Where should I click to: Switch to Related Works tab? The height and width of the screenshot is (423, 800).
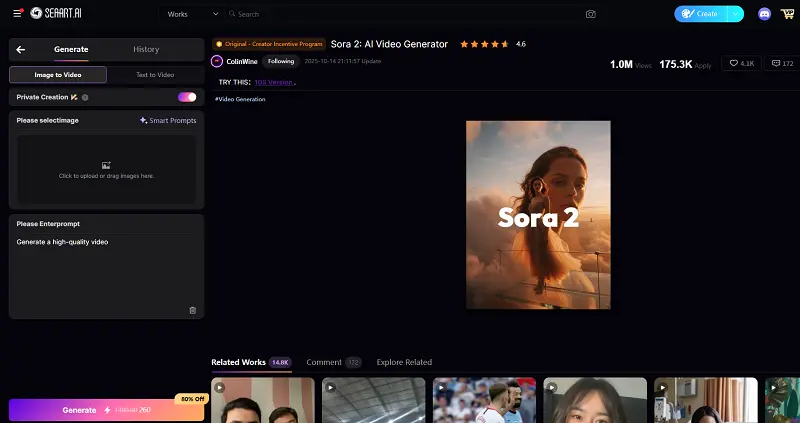point(251,362)
